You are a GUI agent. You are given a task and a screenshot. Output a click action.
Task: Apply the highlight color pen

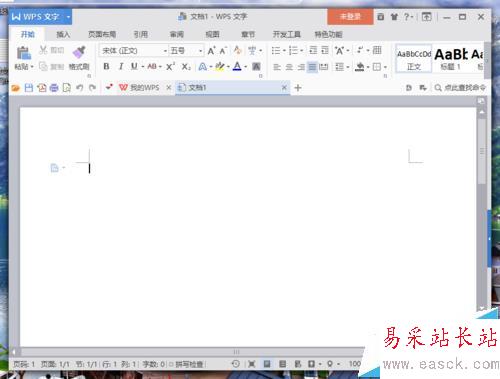220,66
